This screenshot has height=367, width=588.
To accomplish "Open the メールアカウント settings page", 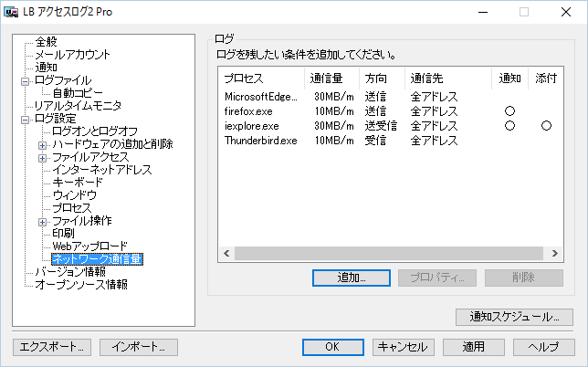I will 72,55.
